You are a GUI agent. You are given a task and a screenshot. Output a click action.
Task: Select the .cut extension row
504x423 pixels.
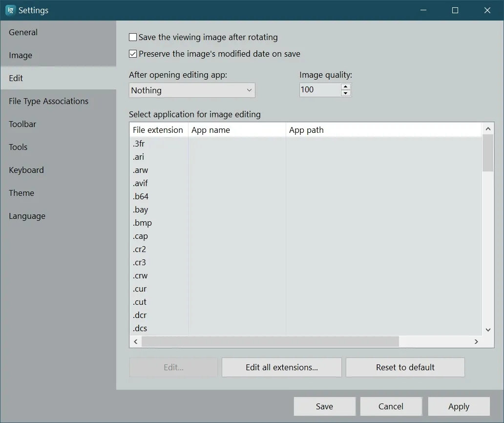point(305,302)
